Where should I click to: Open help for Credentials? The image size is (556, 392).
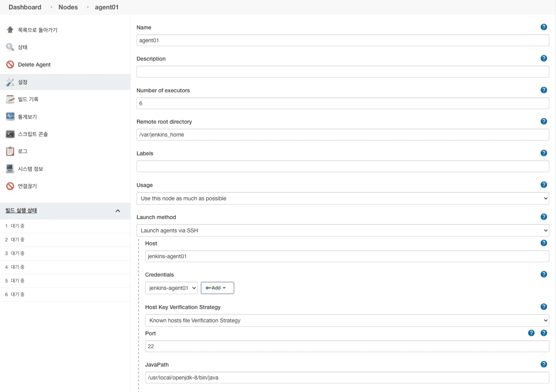(x=544, y=274)
